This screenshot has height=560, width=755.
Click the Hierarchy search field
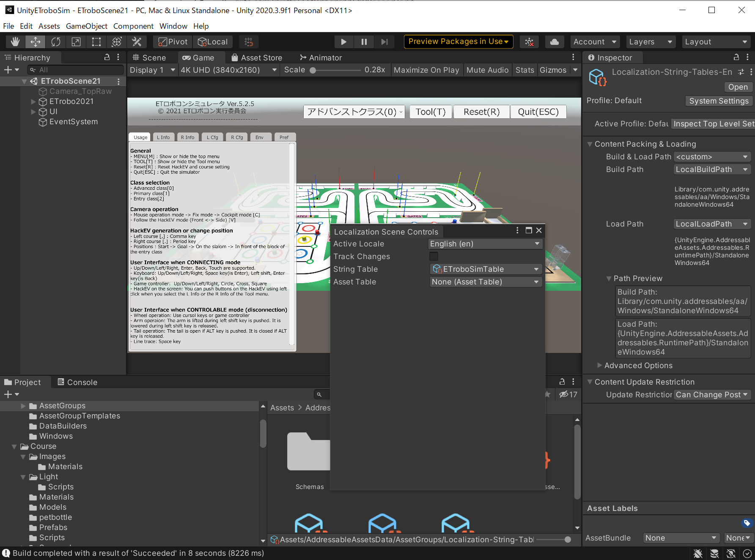click(x=75, y=70)
